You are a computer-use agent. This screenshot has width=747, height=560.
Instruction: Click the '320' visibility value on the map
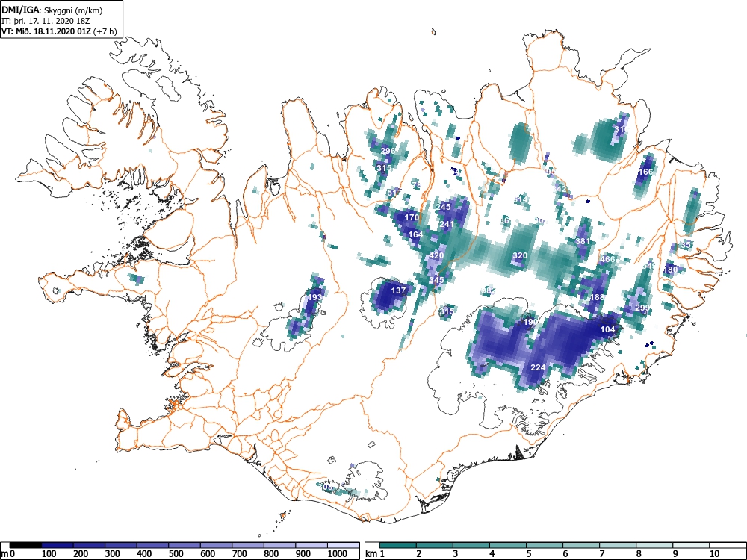(520, 255)
